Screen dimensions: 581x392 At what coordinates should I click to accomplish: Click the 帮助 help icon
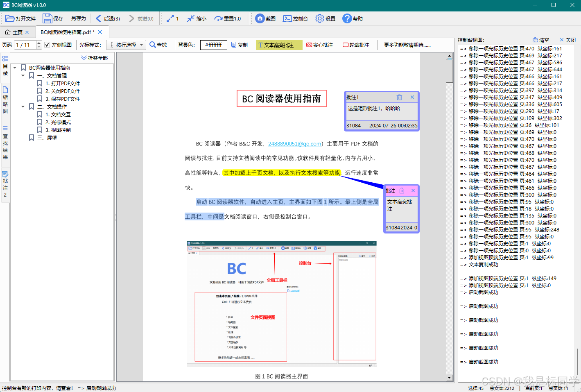(x=352, y=18)
